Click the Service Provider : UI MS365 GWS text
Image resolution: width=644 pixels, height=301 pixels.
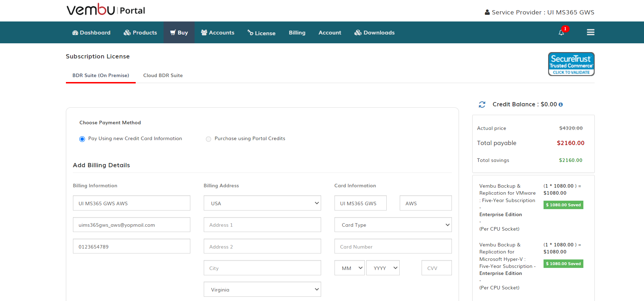[543, 12]
